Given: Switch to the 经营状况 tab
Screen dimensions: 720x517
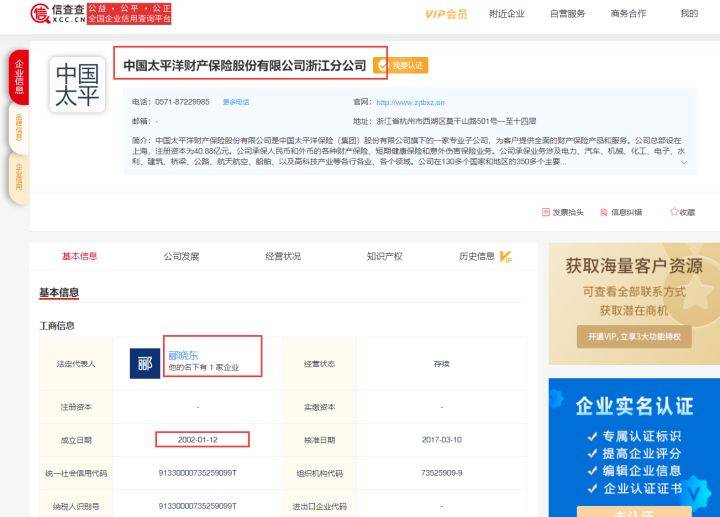Looking at the screenshot, I should pos(283,256).
